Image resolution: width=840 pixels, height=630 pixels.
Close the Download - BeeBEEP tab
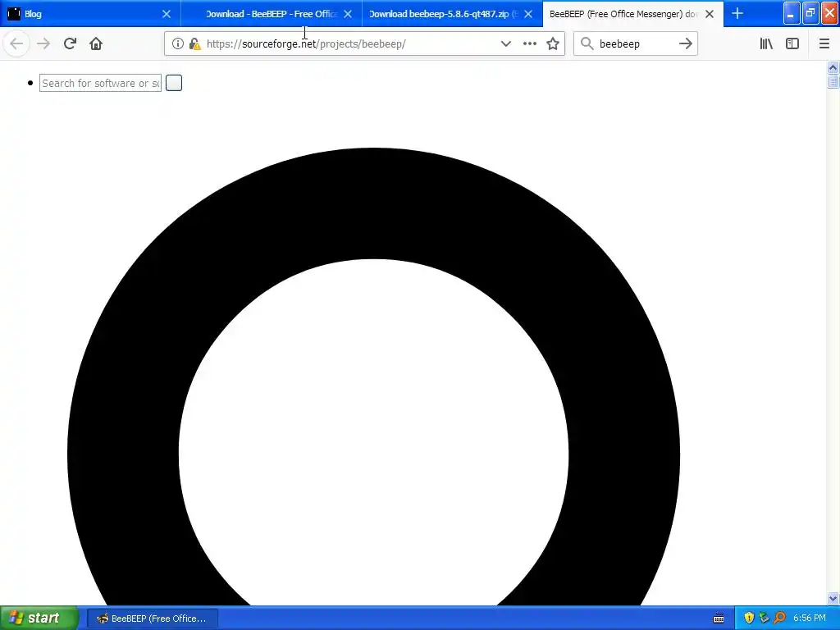pos(348,14)
